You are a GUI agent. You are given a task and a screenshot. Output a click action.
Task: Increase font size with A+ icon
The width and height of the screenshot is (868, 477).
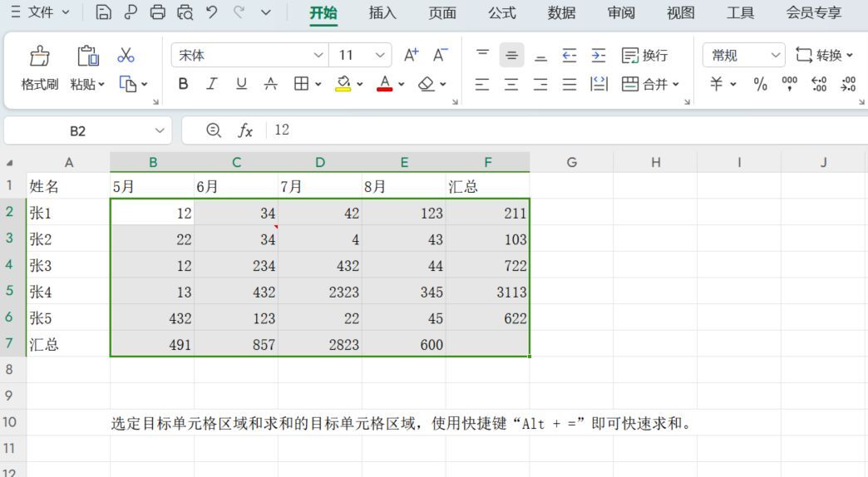(x=412, y=55)
